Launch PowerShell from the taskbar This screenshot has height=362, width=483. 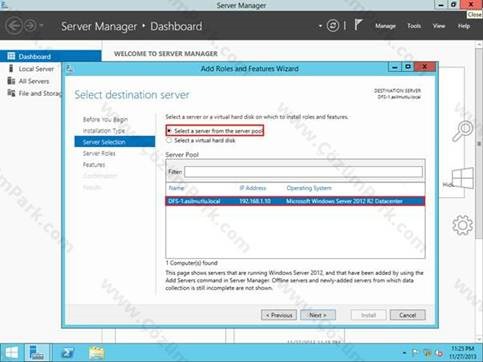tap(68, 353)
